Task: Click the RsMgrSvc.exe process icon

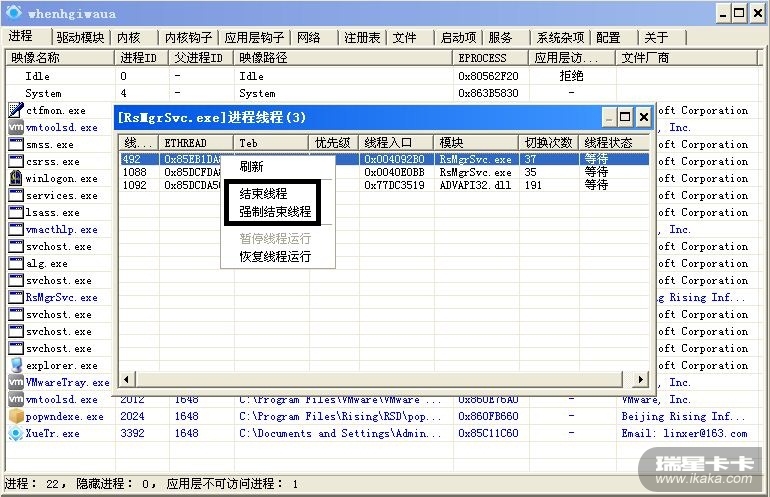Action: (16, 297)
